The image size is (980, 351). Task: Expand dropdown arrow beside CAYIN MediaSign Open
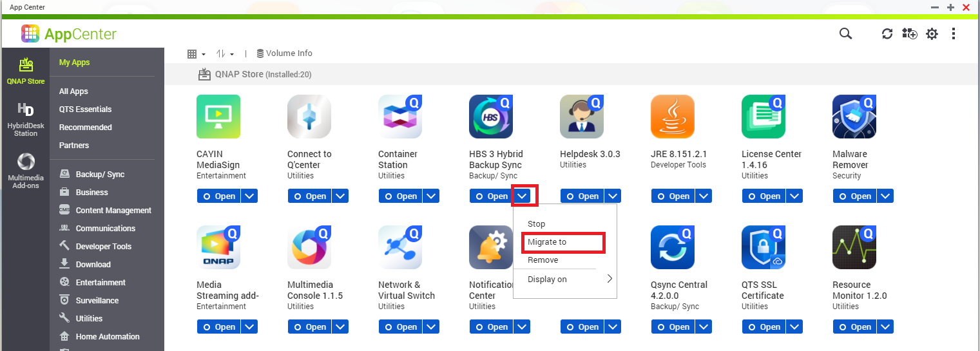249,196
